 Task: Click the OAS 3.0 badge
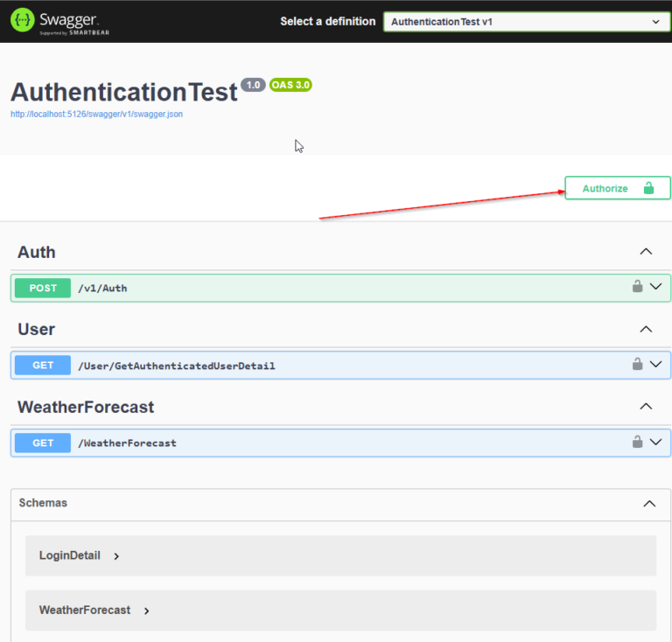point(290,85)
